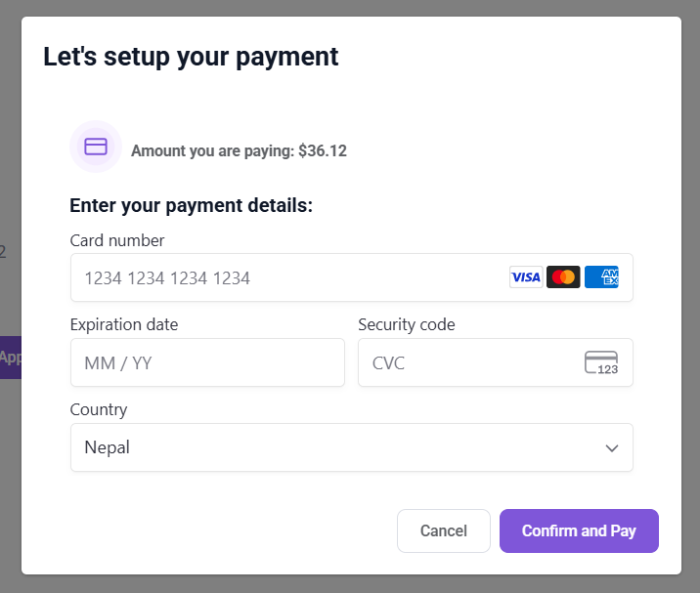
Task: Click the 'Expiration date' label
Action: [x=124, y=324]
